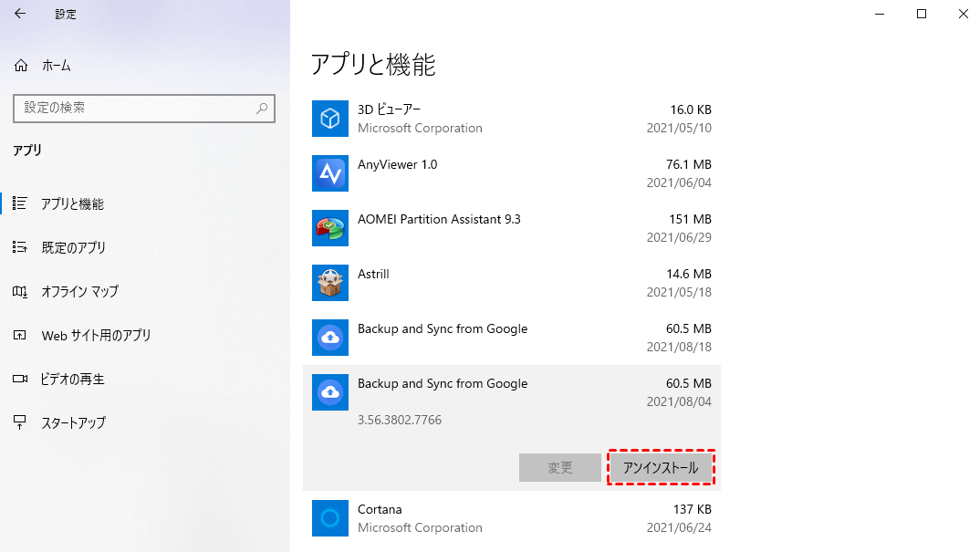Go to ホーム in Settings
Image resolution: width=980 pixels, height=552 pixels.
coord(57,66)
